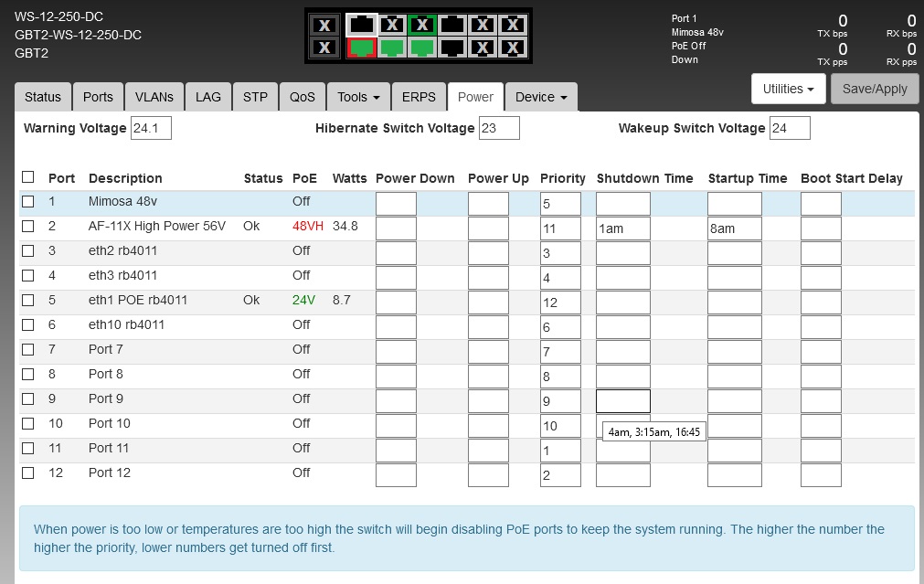924x584 pixels.
Task: Open the Tools dropdown tab
Action: pos(357,97)
